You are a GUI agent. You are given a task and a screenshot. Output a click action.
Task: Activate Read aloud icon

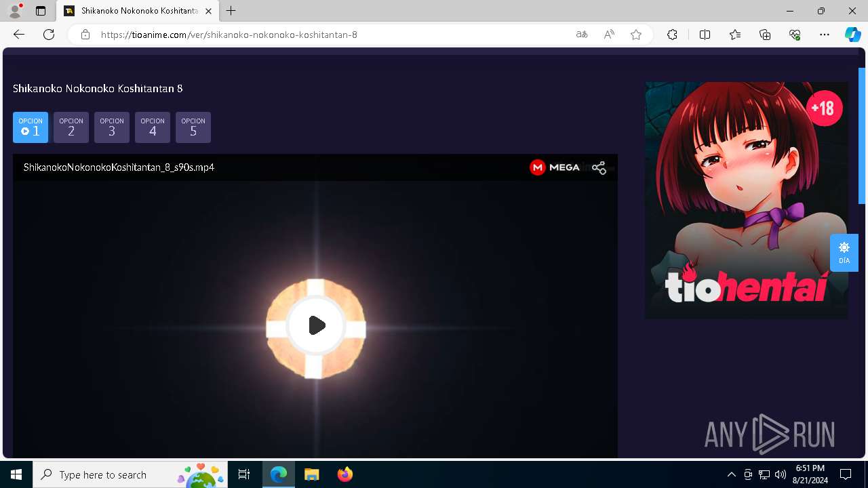[609, 35]
